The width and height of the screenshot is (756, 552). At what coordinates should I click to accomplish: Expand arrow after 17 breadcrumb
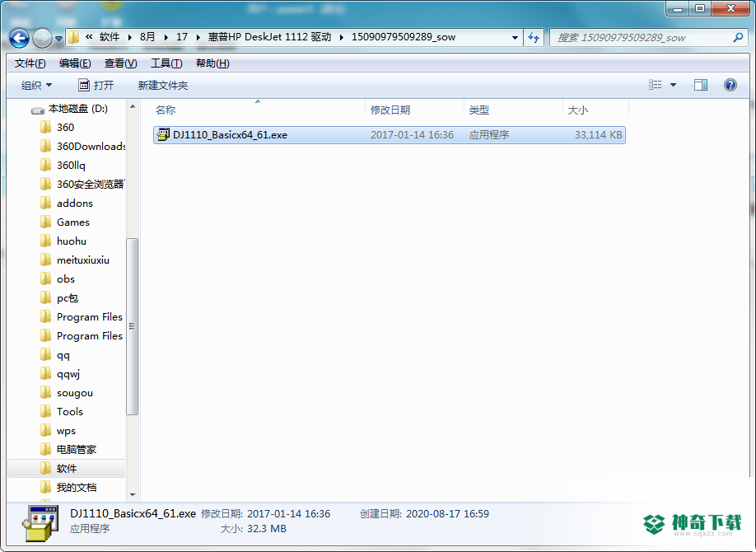tap(198, 37)
